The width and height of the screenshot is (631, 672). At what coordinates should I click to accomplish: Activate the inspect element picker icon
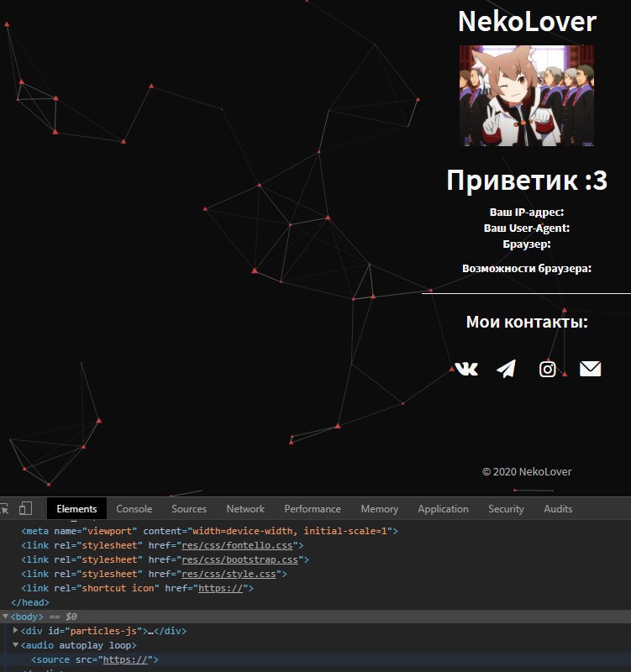click(4, 509)
